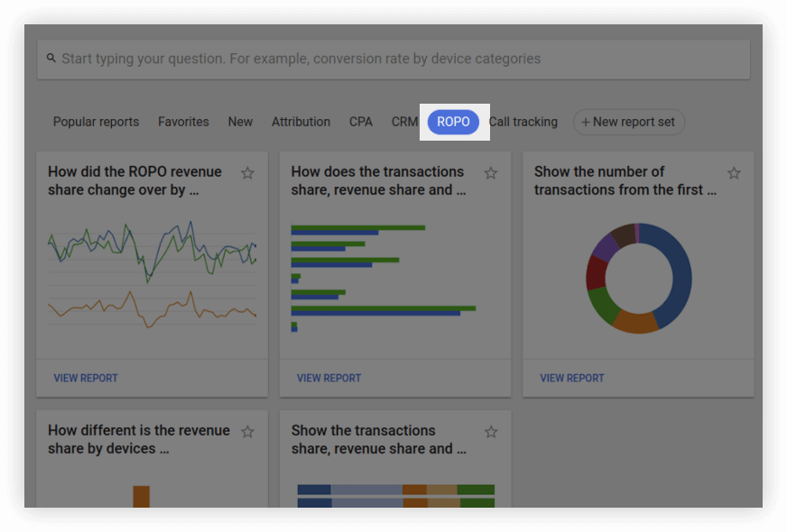787x532 pixels.
Task: Star the ROPO revenue share change report
Action: coord(247,173)
